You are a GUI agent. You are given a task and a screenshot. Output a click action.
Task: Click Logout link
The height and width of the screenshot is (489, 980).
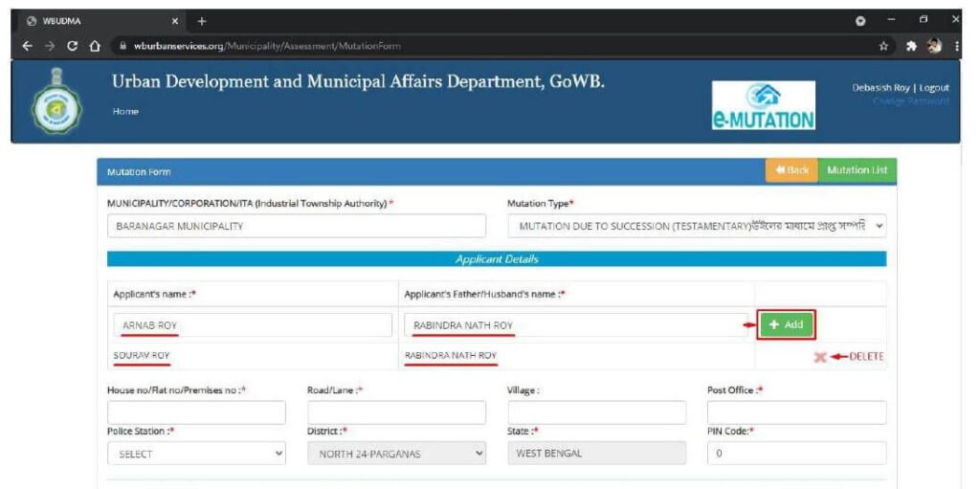[934, 88]
